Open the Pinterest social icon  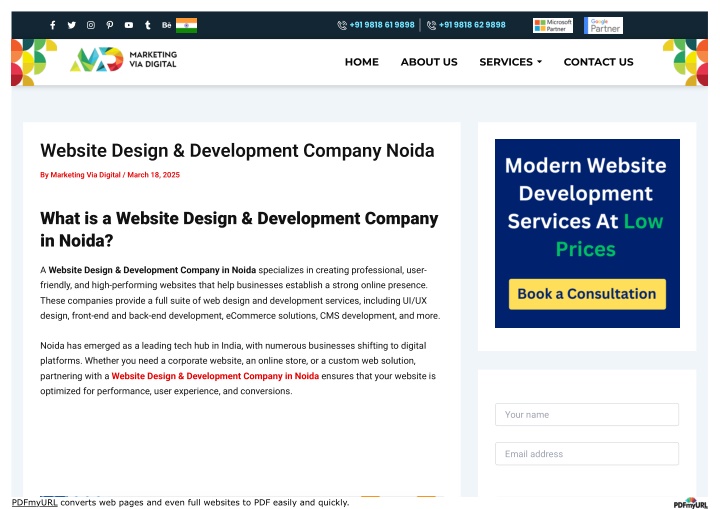click(110, 25)
